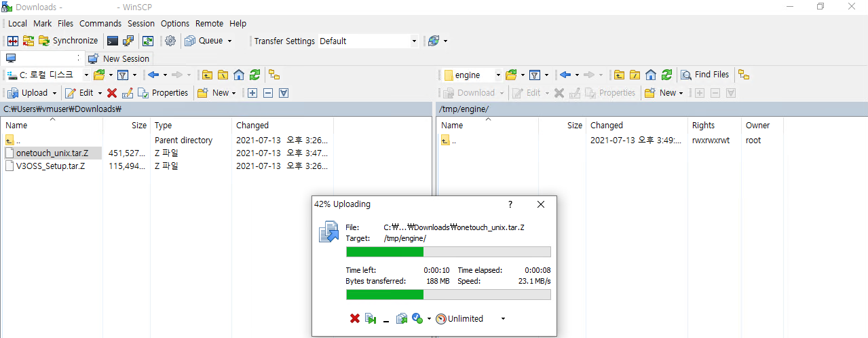Viewport: 868px width, 338px height.
Task: Open the local New dropdown
Action: coord(216,92)
